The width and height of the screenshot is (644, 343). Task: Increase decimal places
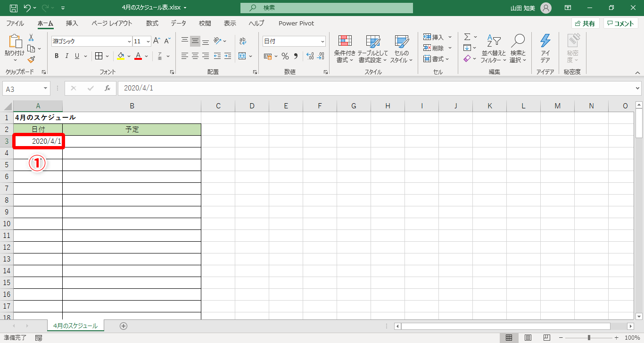pos(310,56)
